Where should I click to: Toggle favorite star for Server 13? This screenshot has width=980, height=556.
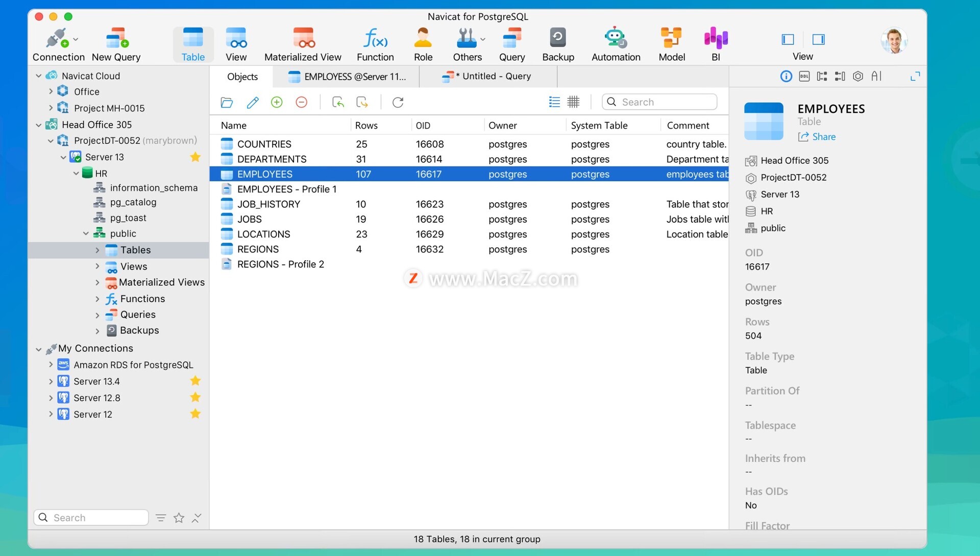pyautogui.click(x=195, y=157)
